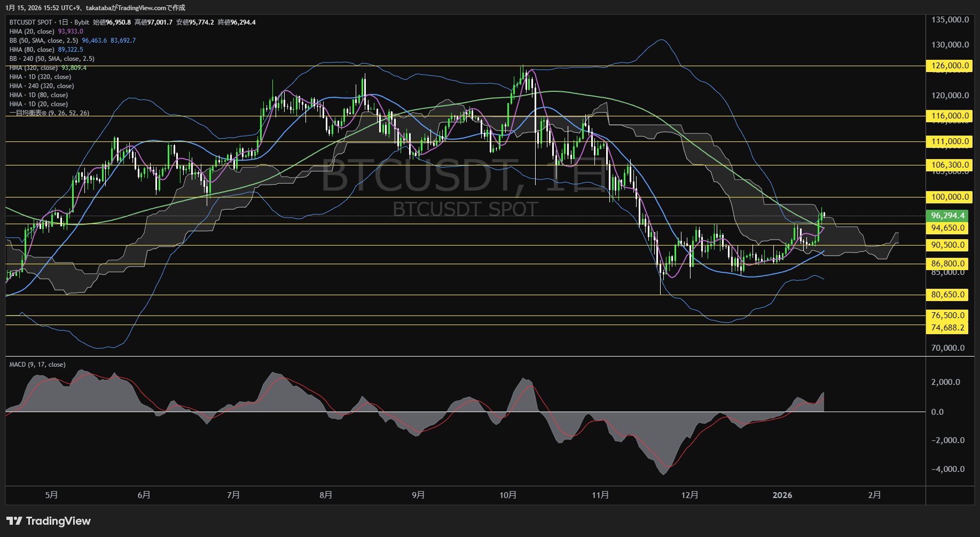Click the TradingView logo

coord(48,521)
